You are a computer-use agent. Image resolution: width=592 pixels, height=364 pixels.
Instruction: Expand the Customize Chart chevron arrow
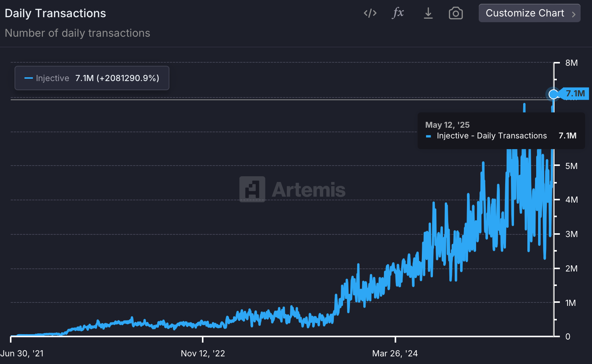click(573, 14)
